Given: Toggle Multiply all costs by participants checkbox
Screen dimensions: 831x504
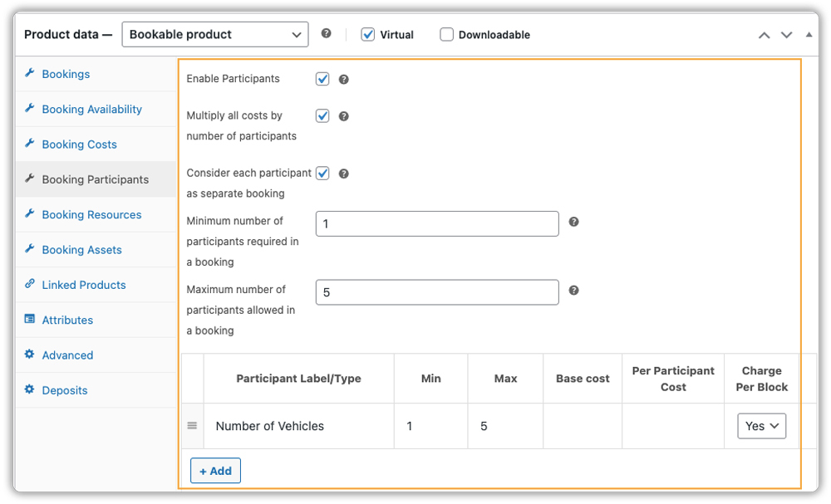Looking at the screenshot, I should 322,116.
